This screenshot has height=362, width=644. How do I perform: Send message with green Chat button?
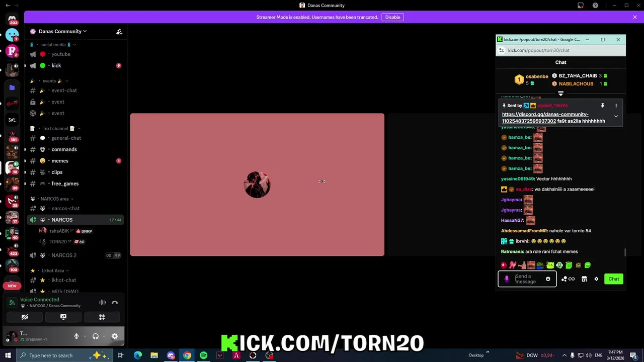(614, 279)
